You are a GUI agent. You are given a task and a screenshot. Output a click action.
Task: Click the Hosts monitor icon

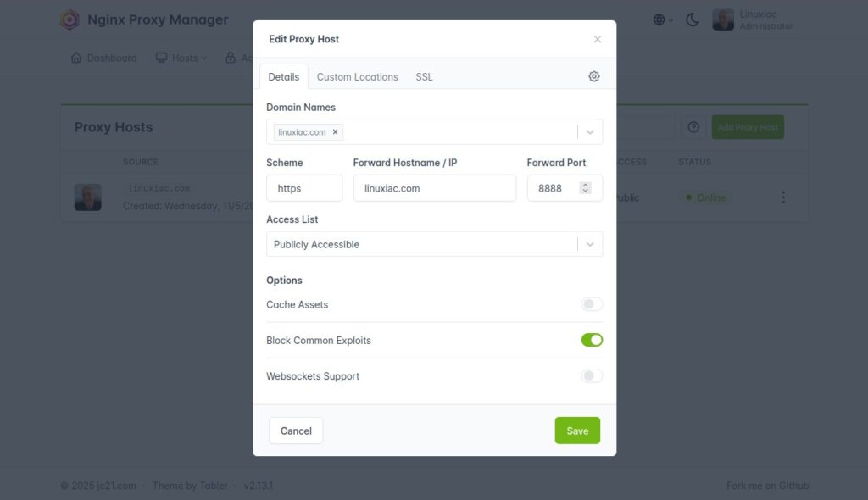point(160,58)
